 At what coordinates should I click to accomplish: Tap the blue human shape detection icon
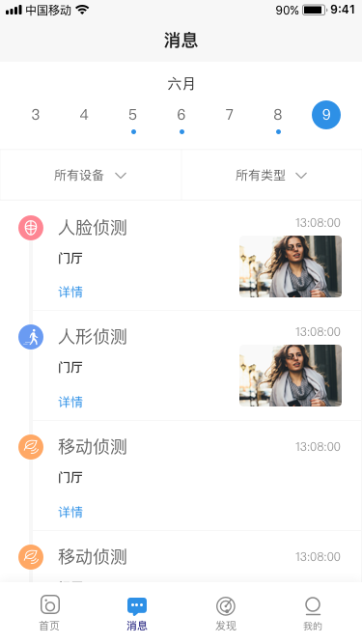click(31, 337)
